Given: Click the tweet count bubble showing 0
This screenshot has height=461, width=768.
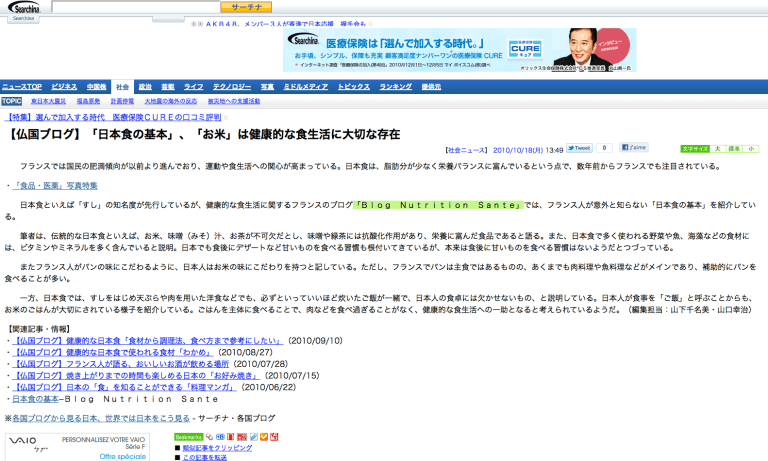Looking at the screenshot, I should pyautogui.click(x=604, y=148).
